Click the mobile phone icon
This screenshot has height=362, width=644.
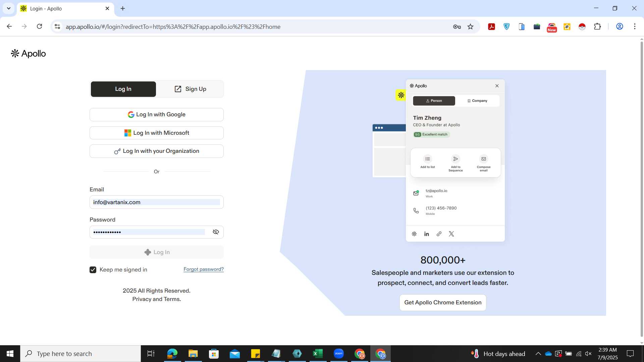click(x=416, y=210)
